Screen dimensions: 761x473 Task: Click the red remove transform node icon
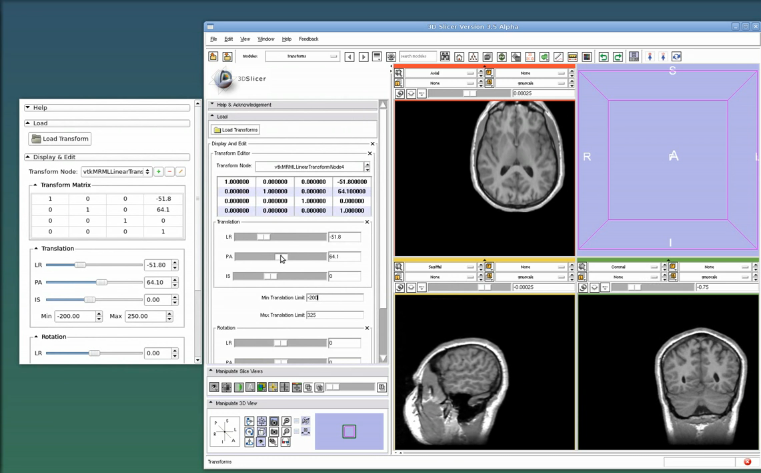pyautogui.click(x=170, y=172)
